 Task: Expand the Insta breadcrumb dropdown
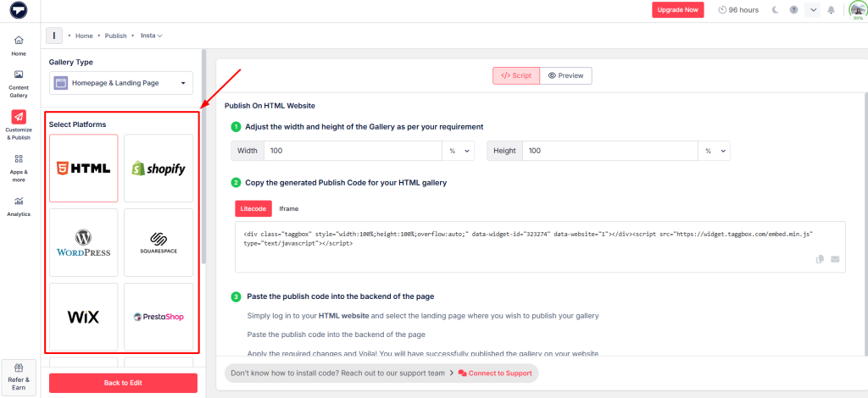click(151, 36)
